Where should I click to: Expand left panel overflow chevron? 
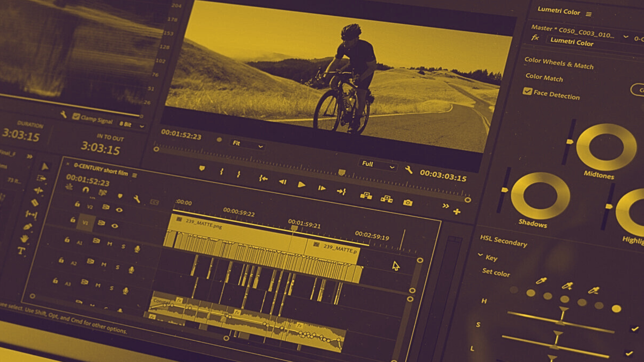30,156
